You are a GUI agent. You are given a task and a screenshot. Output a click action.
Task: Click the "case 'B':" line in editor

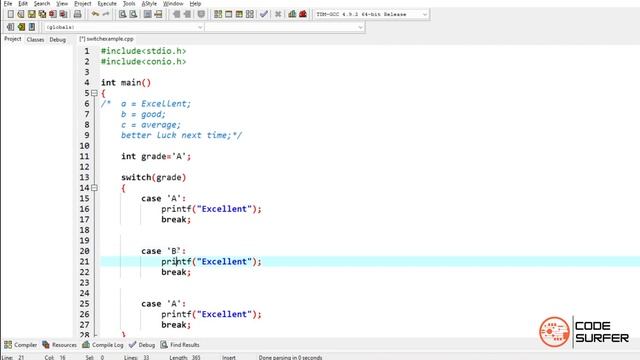pos(163,251)
